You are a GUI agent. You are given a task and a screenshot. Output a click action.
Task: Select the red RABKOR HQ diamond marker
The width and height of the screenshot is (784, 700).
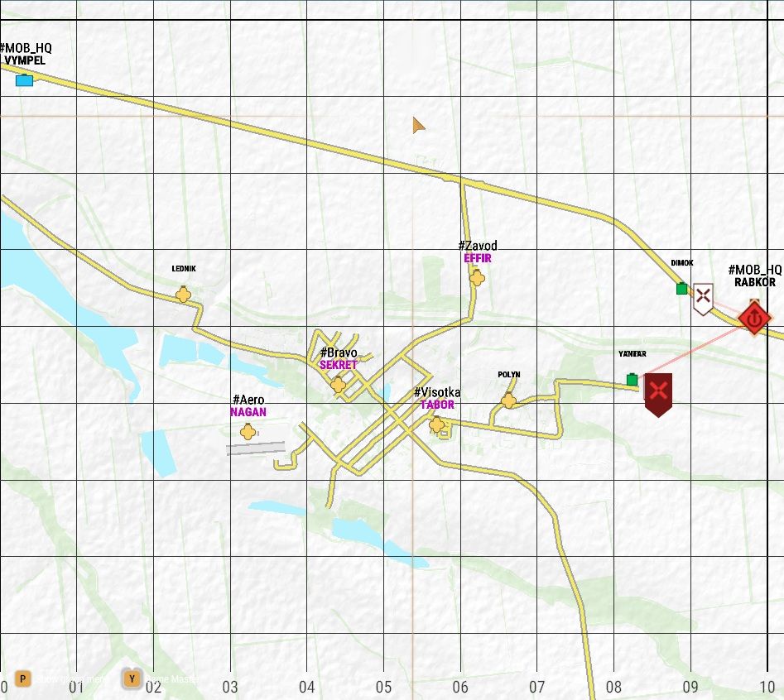pyautogui.click(x=754, y=318)
